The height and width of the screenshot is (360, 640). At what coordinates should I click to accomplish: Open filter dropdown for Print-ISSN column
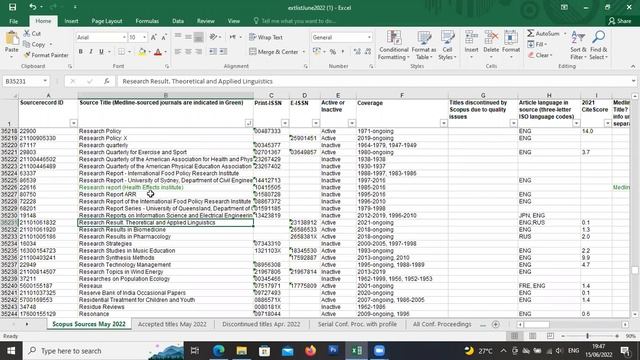(285, 123)
